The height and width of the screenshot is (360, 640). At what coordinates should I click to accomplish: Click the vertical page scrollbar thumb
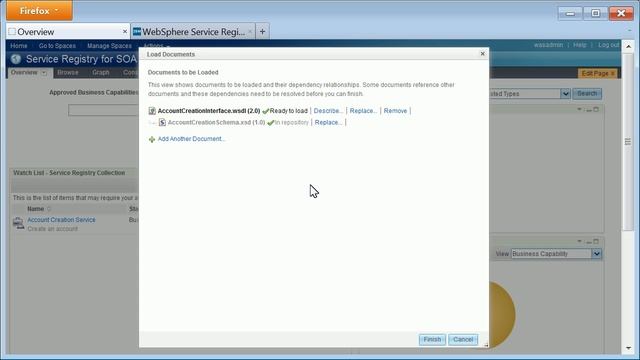628,142
